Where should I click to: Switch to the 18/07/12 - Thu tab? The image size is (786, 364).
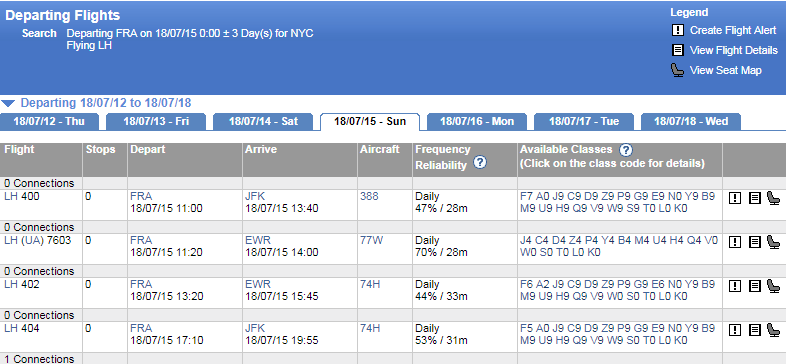[49, 122]
